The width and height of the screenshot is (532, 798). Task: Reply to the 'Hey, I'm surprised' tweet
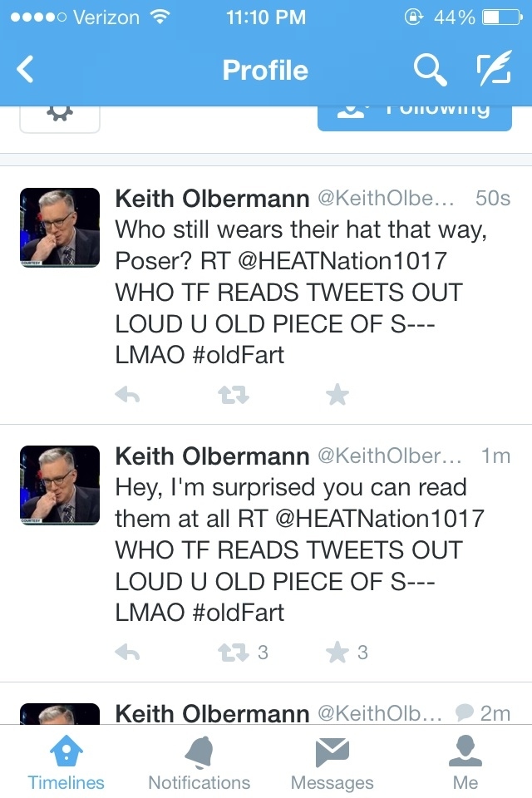127,652
